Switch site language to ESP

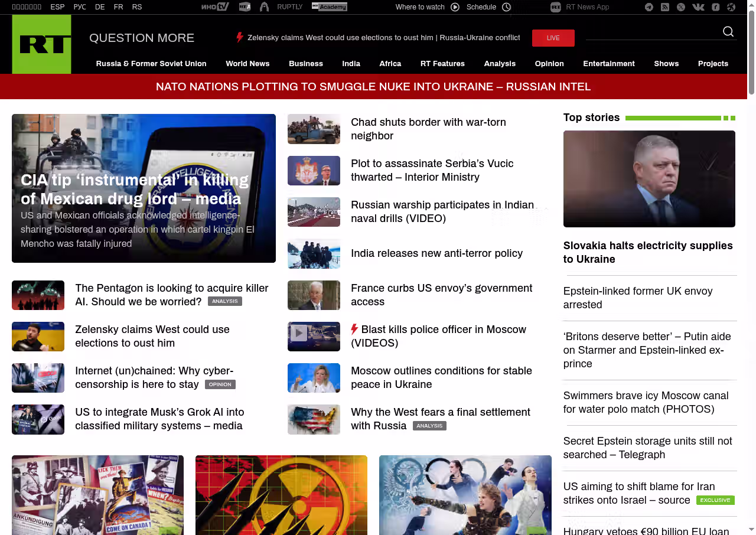pyautogui.click(x=57, y=7)
